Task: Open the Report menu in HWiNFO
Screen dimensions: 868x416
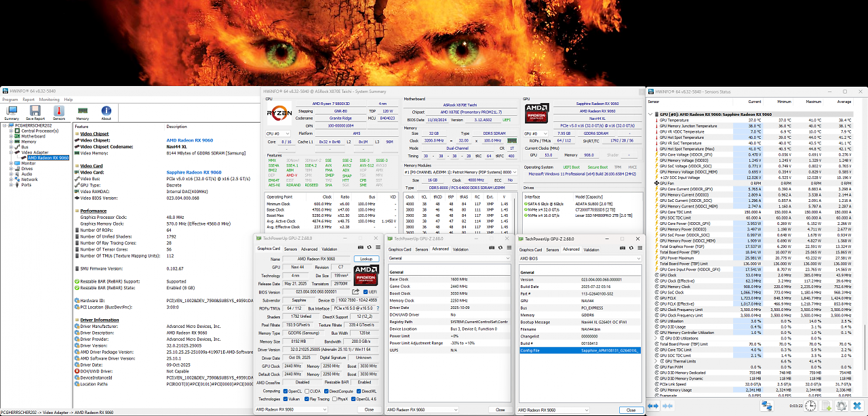Action: coord(28,100)
